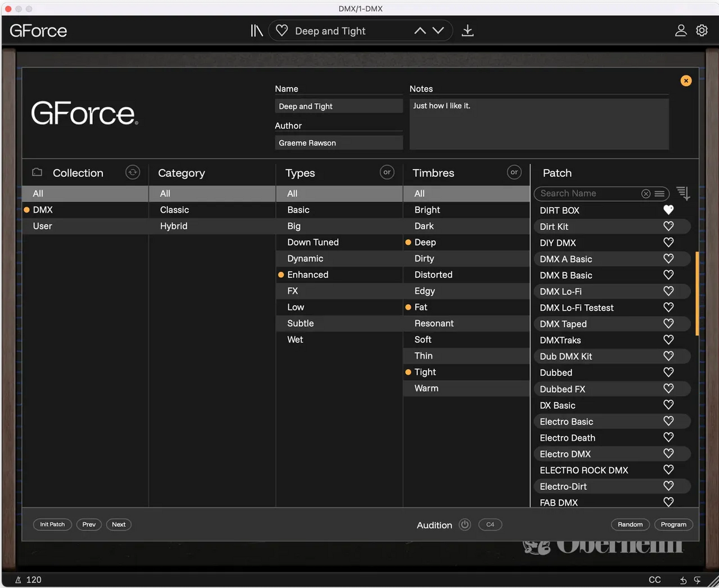Load next patch with down chevron

coord(438,31)
